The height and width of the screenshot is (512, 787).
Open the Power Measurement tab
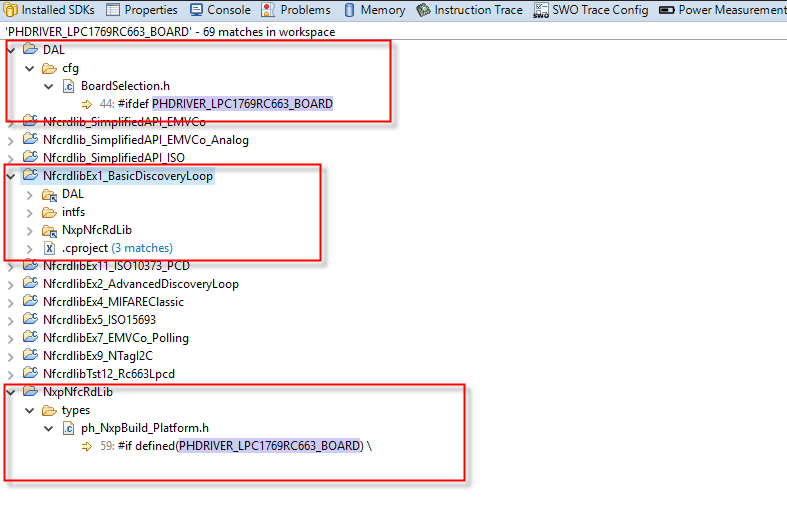(x=723, y=10)
